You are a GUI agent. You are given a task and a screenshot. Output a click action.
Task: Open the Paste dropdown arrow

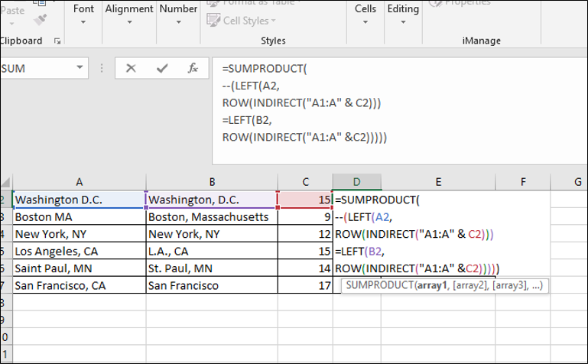pos(11,24)
